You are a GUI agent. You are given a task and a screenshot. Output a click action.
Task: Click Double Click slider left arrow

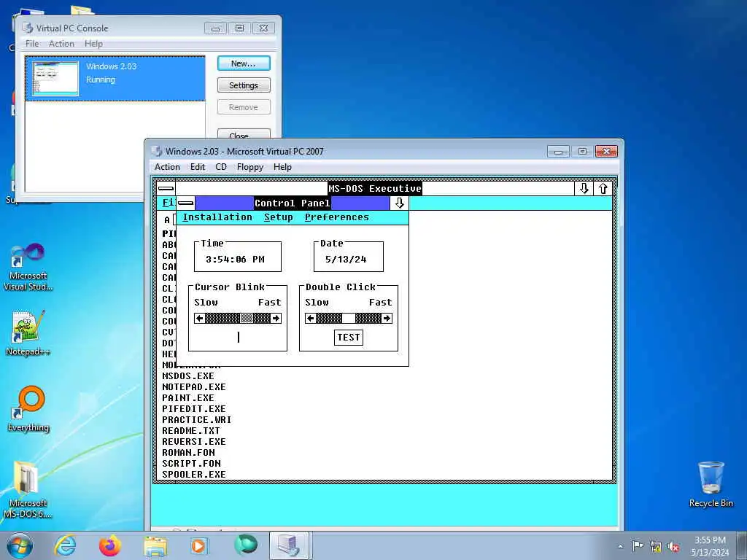pyautogui.click(x=311, y=319)
